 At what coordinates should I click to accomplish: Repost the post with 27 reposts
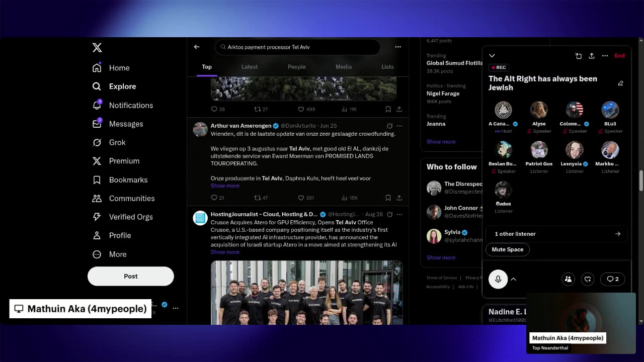(x=261, y=109)
